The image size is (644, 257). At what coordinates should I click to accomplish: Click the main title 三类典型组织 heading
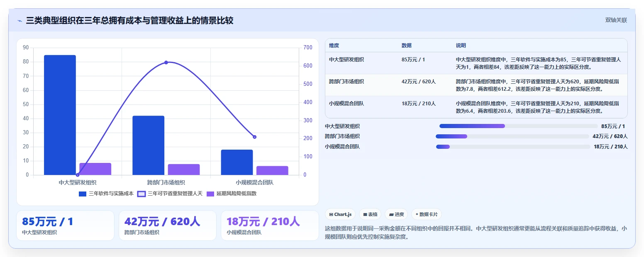129,21
